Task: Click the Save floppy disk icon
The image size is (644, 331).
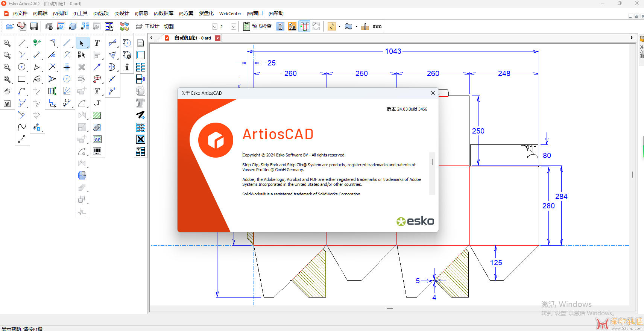Action: [34, 26]
